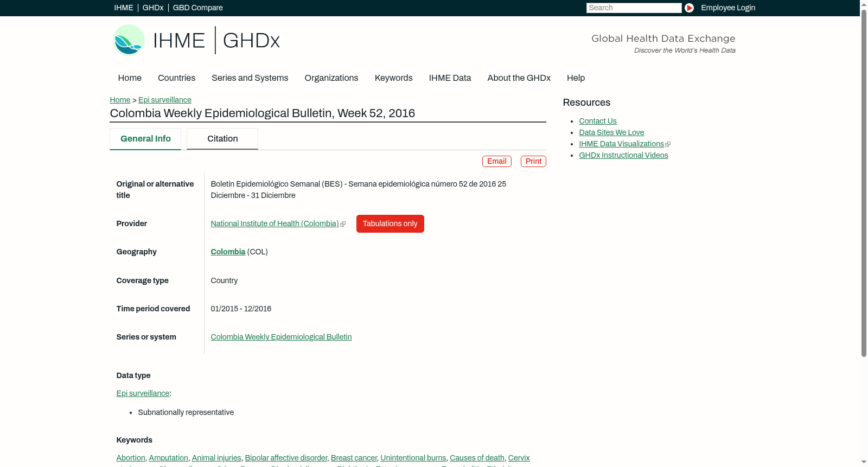
Task: Open the About the GHDx menu
Action: [x=519, y=78]
